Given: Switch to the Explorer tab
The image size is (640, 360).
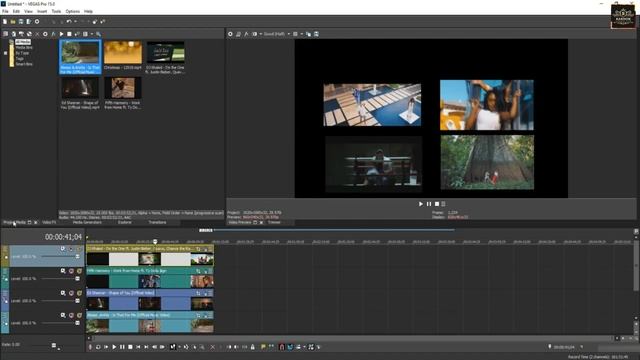Looking at the screenshot, I should coord(124,222).
